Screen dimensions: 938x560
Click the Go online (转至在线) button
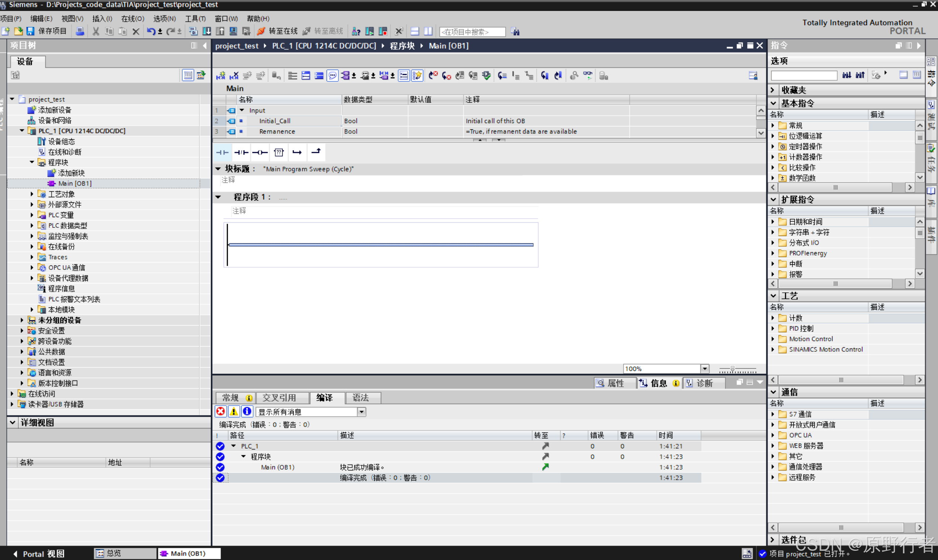(278, 31)
